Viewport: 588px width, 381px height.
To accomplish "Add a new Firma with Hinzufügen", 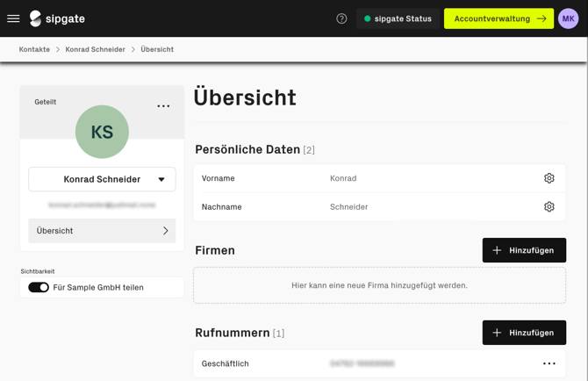I will click(x=524, y=250).
